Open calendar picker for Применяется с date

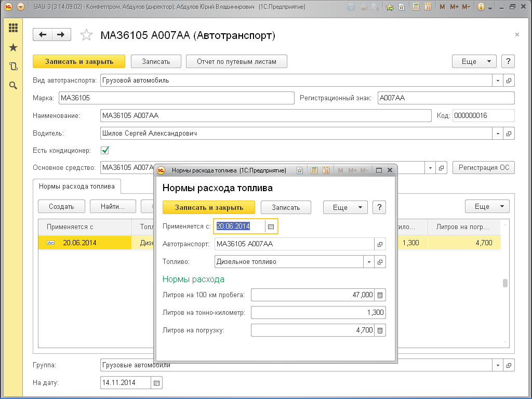[x=271, y=227]
